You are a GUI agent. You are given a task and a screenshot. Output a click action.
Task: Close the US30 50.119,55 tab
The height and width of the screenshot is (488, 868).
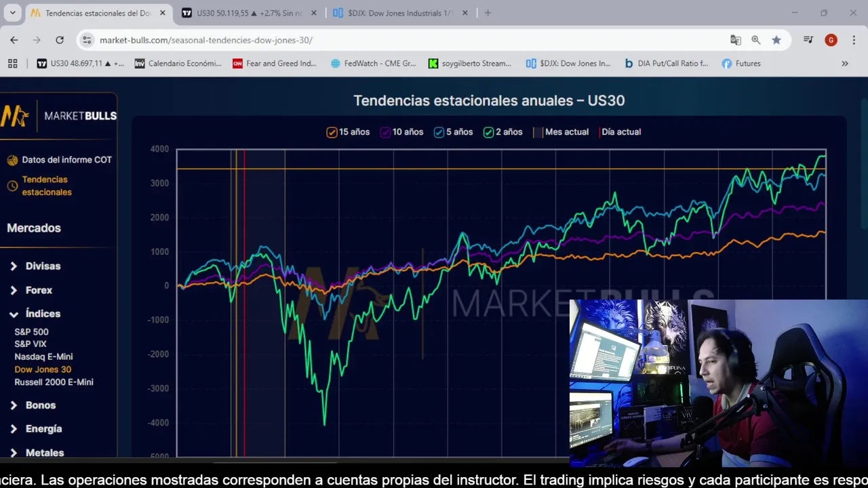point(313,13)
